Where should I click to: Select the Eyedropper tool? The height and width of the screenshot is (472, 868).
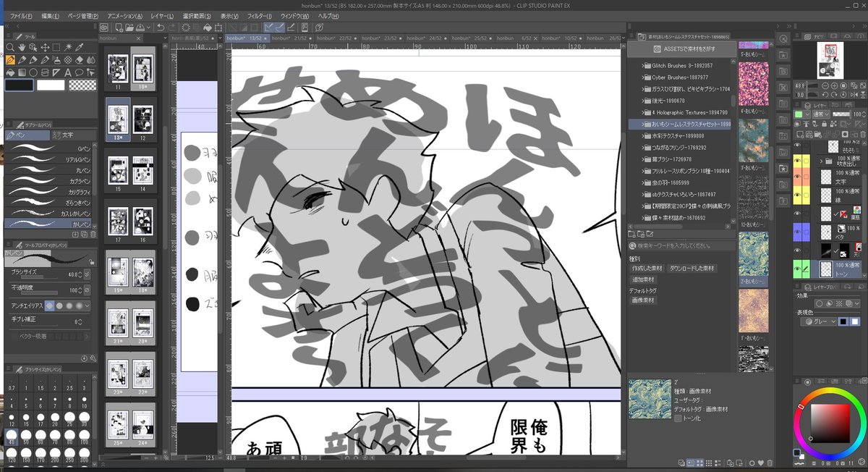click(80, 48)
